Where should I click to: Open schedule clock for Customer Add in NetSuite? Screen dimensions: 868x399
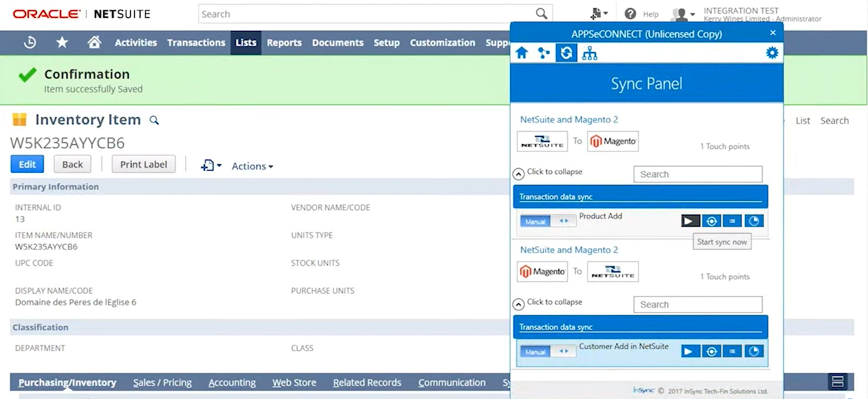pos(754,352)
